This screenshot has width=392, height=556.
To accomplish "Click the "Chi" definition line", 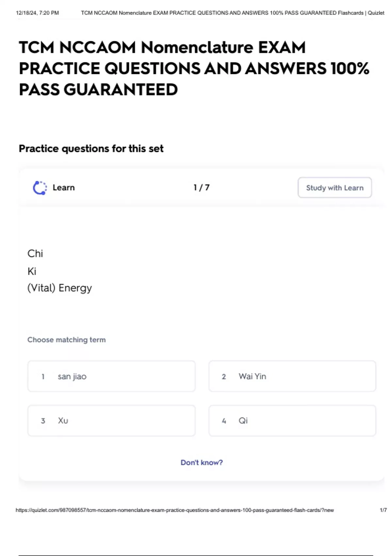I will 35,253.
